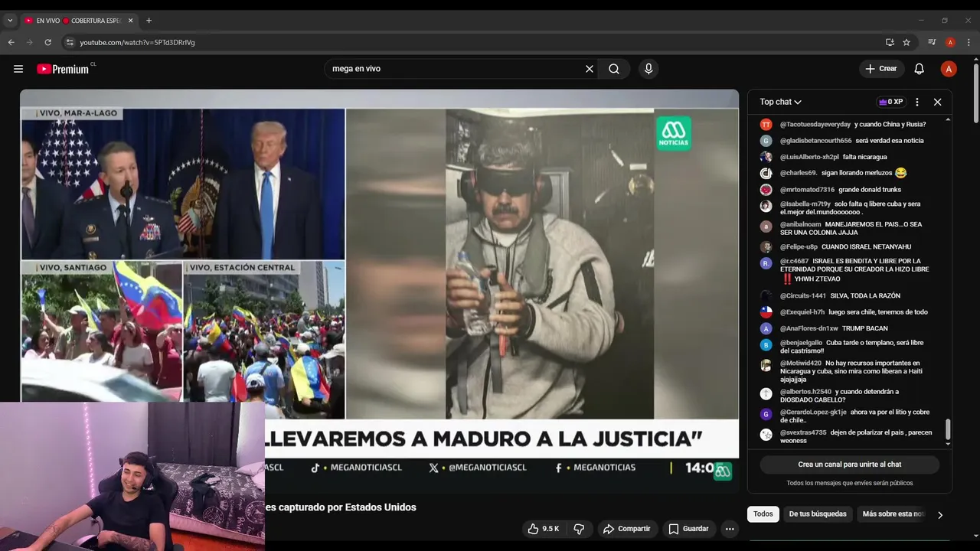
Task: Expand the Top chat mode dropdown
Action: point(780,102)
